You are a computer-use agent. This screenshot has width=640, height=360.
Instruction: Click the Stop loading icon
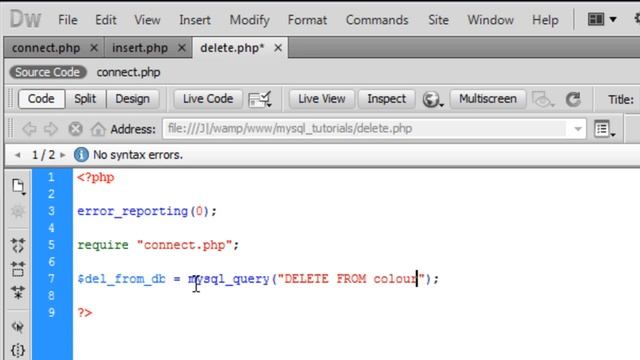tap(75, 129)
